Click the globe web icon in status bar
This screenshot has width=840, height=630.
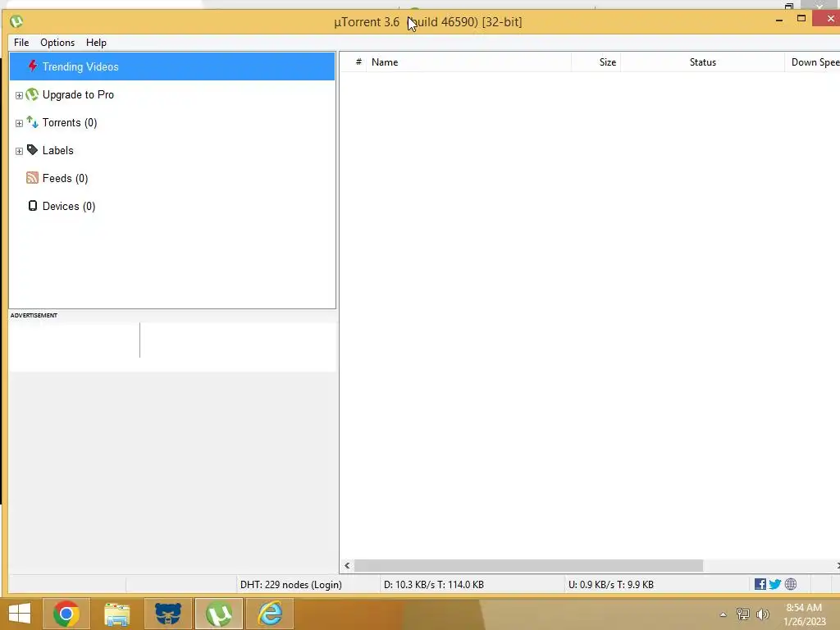coord(791,584)
